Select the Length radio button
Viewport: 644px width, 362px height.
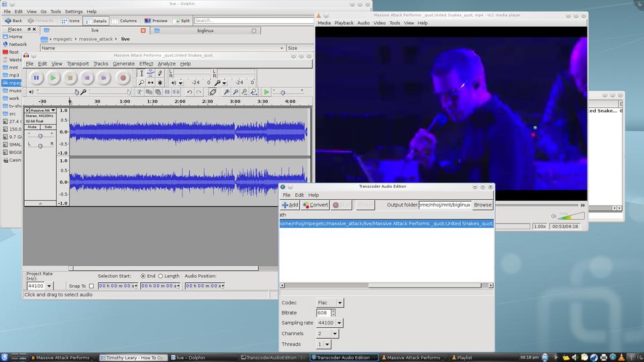tap(161, 276)
